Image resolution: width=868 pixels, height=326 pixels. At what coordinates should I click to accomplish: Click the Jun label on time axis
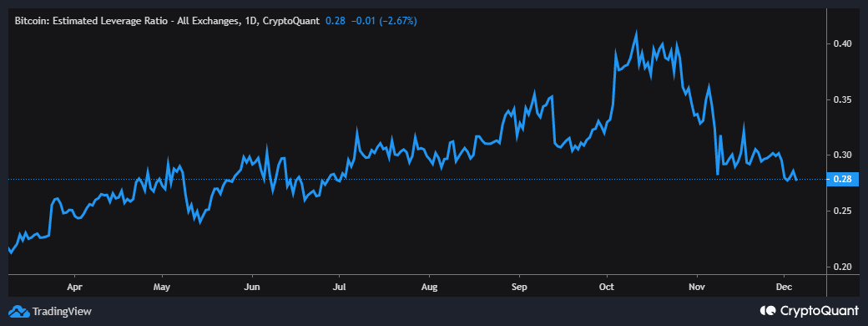pos(252,288)
